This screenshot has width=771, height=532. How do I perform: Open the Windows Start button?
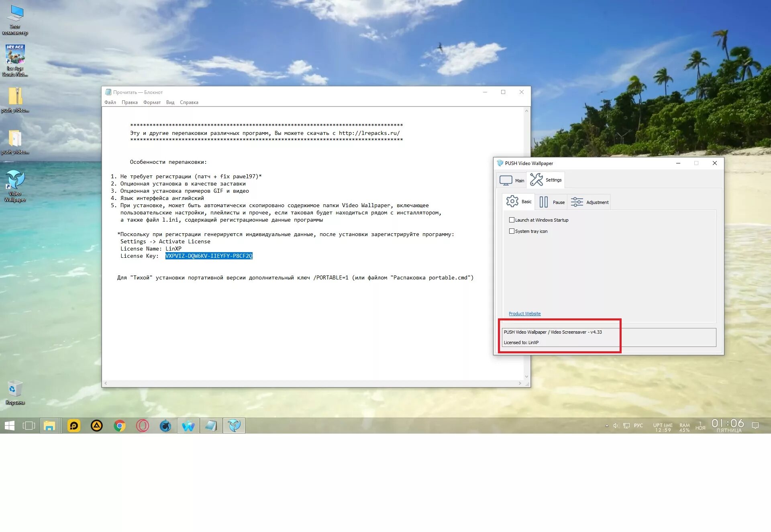click(10, 426)
